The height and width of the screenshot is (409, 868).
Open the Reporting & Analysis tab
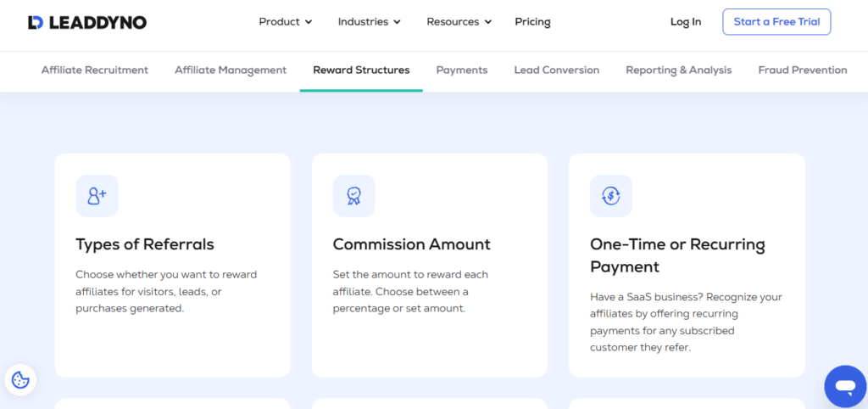679,70
